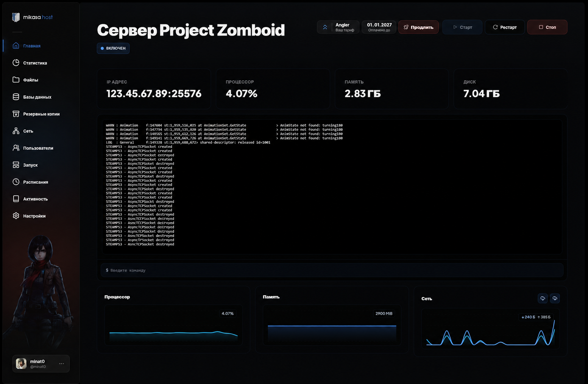Click the 2900 MiB label on memory chart
588x384 pixels.
384,313
